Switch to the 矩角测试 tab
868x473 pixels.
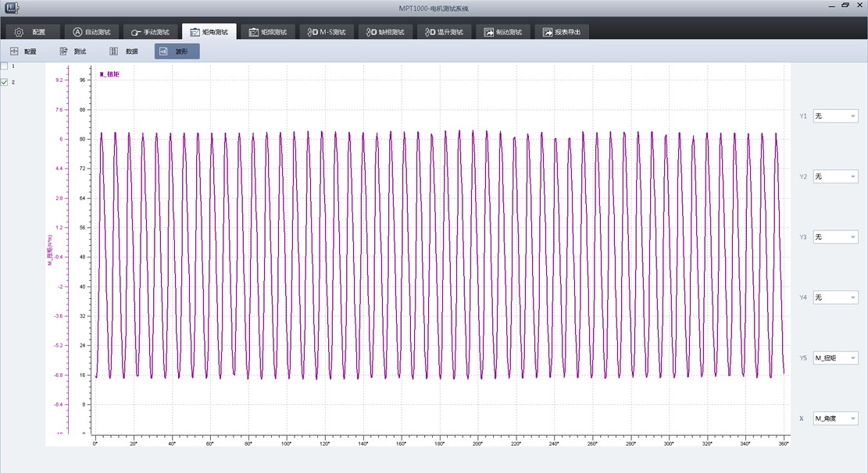tap(209, 31)
